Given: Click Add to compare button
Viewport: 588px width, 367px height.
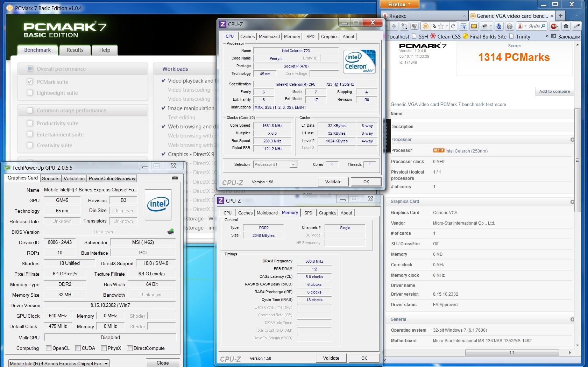Looking at the screenshot, I should click(554, 91).
